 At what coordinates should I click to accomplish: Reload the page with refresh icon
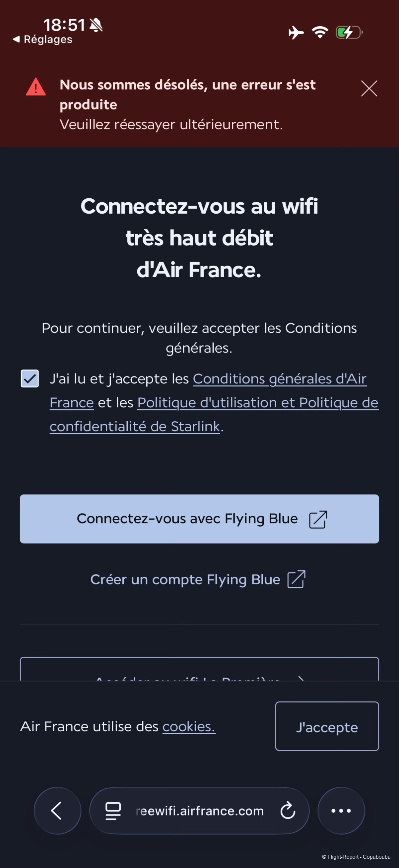click(288, 811)
